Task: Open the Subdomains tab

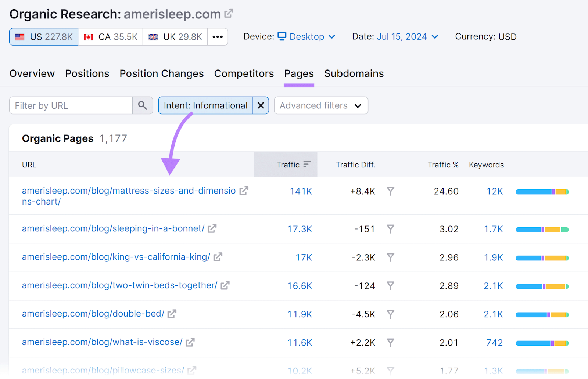Action: tap(354, 73)
